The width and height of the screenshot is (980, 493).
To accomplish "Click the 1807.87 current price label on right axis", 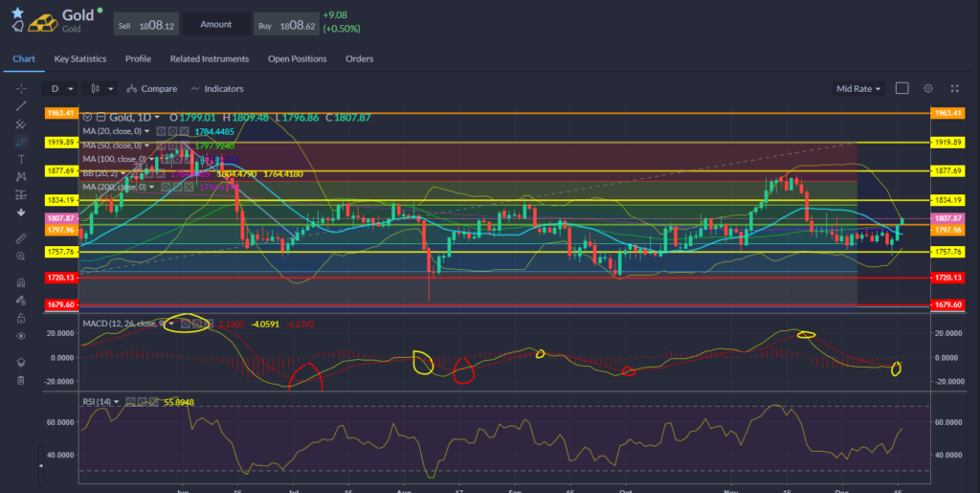I will [947, 218].
